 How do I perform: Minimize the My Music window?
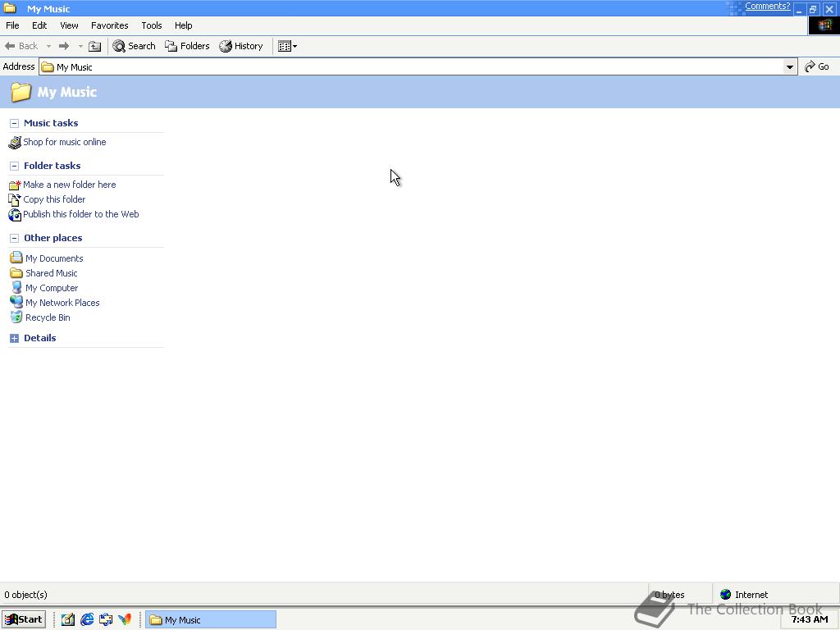point(799,9)
